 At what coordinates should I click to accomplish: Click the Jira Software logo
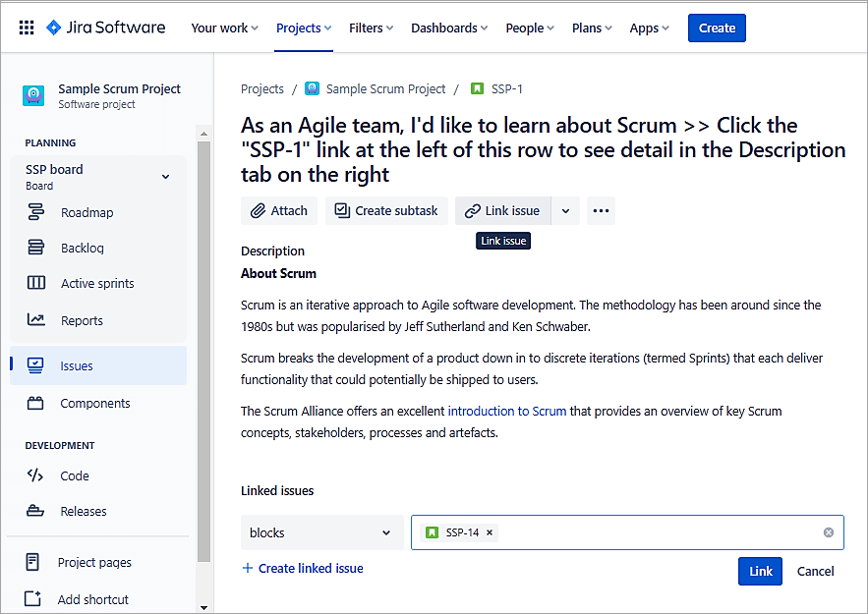[106, 28]
